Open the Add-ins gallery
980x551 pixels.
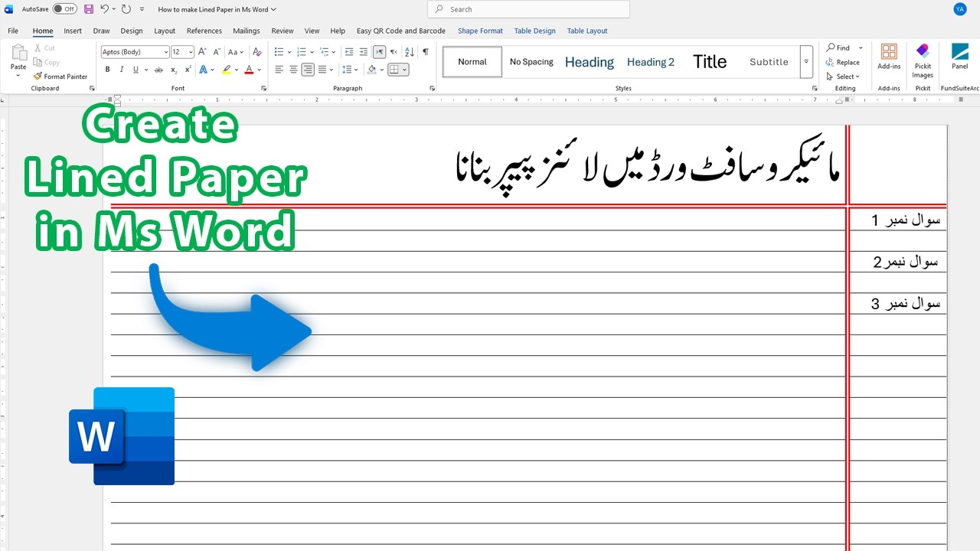coord(889,57)
